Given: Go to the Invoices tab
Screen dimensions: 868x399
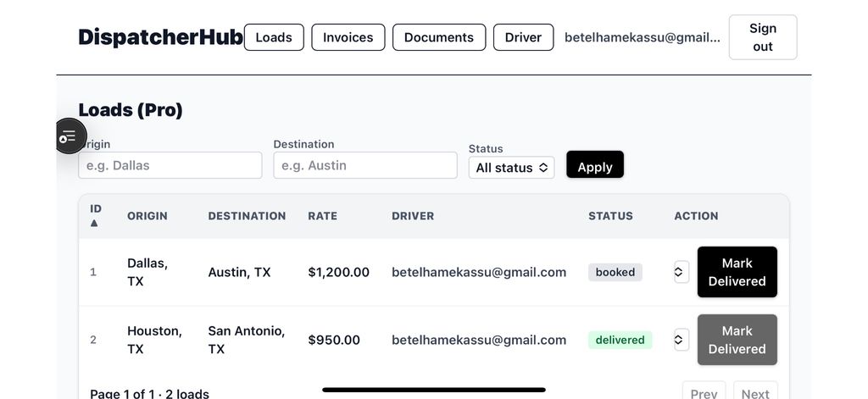Looking at the screenshot, I should [x=348, y=37].
